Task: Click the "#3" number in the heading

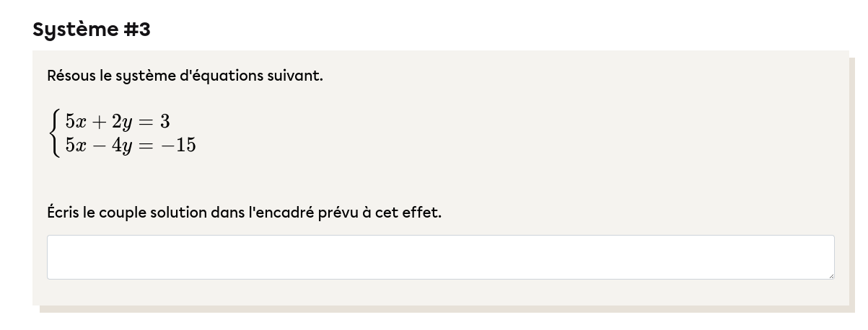Action: coord(136,30)
